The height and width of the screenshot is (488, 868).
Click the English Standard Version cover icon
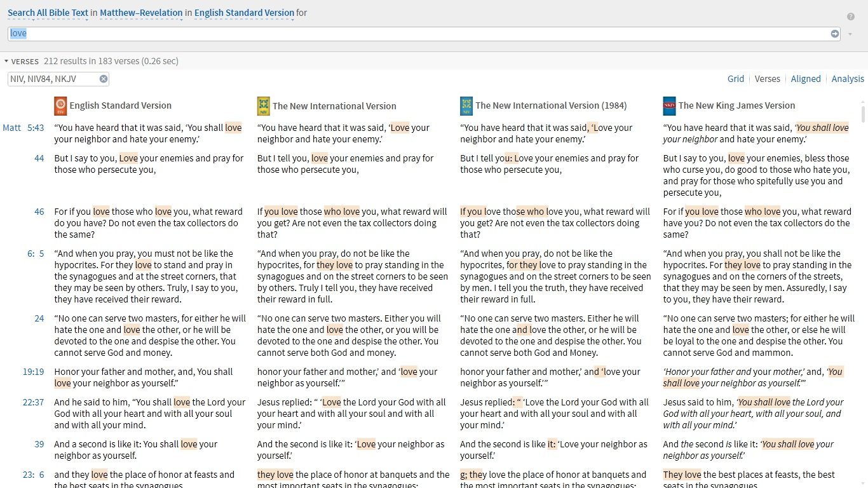(60, 106)
